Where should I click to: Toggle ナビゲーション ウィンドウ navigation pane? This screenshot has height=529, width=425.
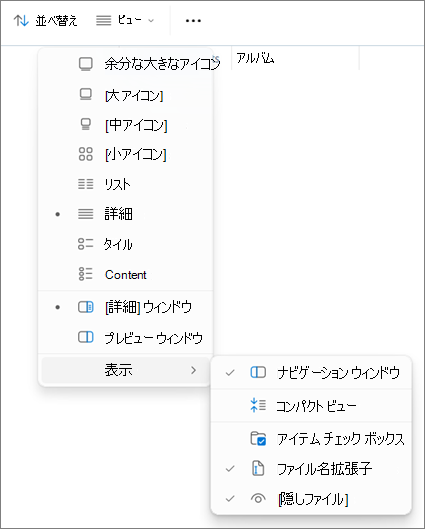(311, 372)
